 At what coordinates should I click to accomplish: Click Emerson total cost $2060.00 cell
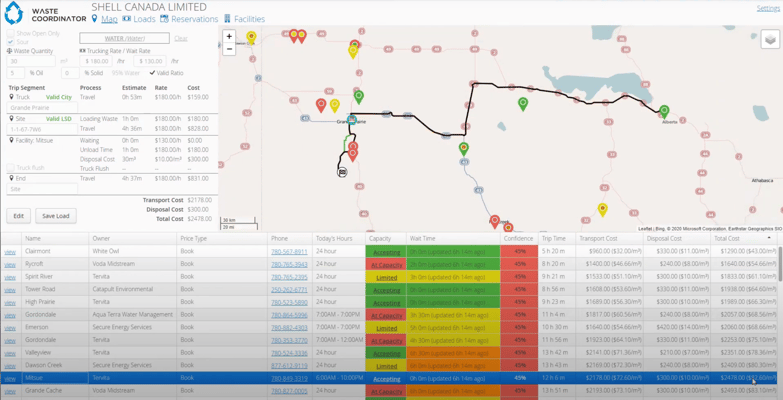[743, 328]
